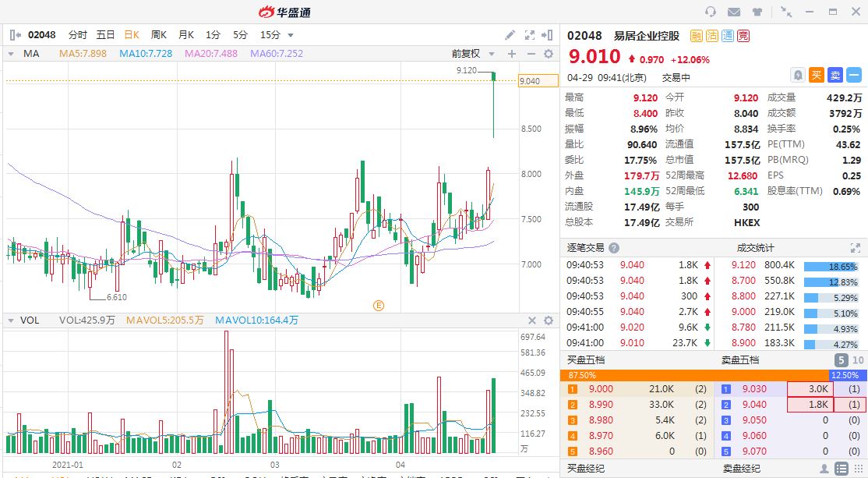Open headset customer service icon
The height and width of the screenshot is (478, 868).
pos(711,12)
